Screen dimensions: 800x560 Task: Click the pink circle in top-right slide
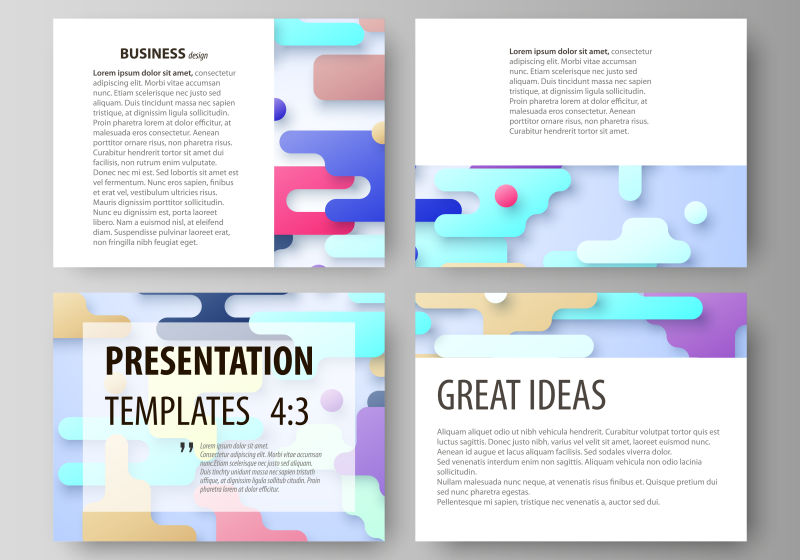coord(506,195)
